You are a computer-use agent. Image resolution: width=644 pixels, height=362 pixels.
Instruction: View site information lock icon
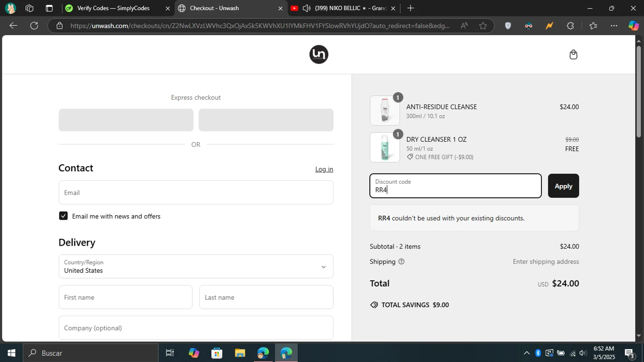(x=60, y=26)
